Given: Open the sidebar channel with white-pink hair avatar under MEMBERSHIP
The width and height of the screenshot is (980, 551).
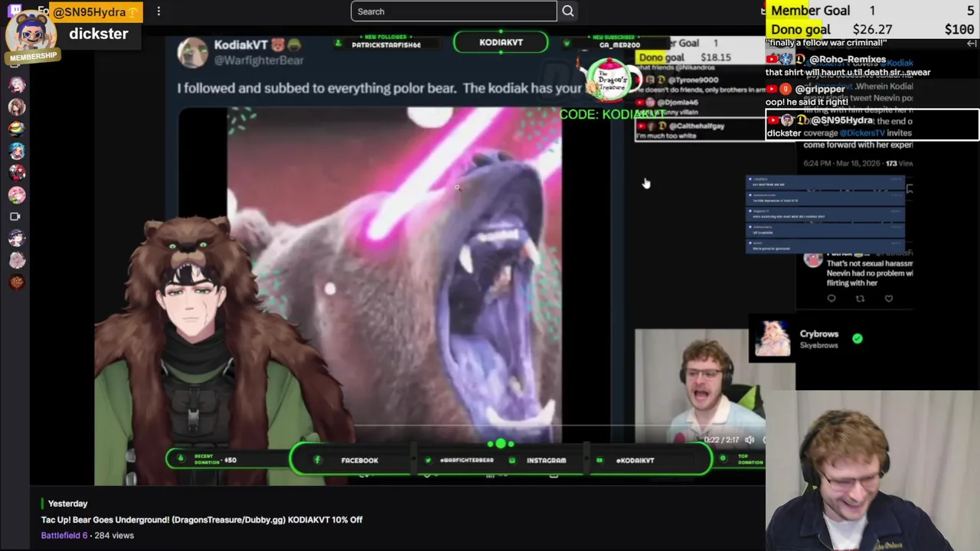Looking at the screenshot, I should pyautogui.click(x=16, y=85).
